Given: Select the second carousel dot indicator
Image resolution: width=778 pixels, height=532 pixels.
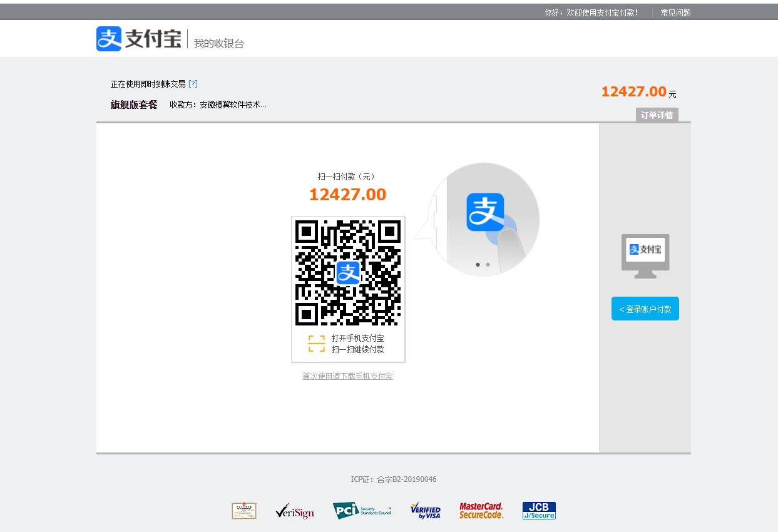Looking at the screenshot, I should (488, 265).
